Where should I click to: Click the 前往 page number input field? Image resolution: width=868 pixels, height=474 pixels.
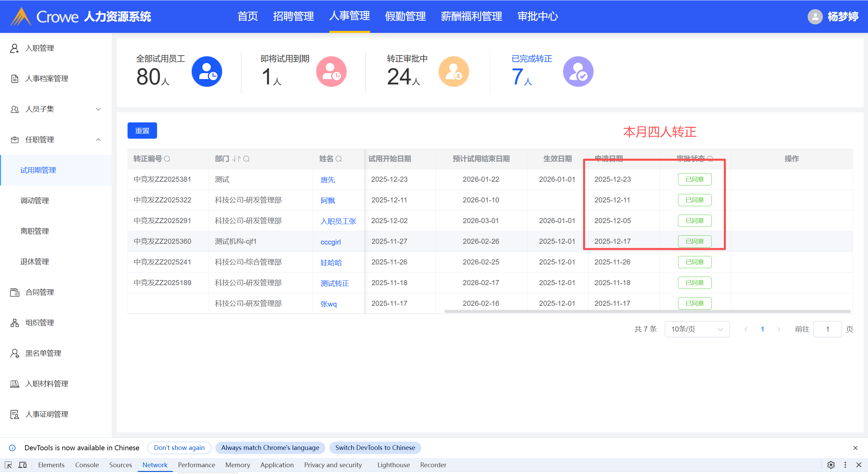coord(827,329)
